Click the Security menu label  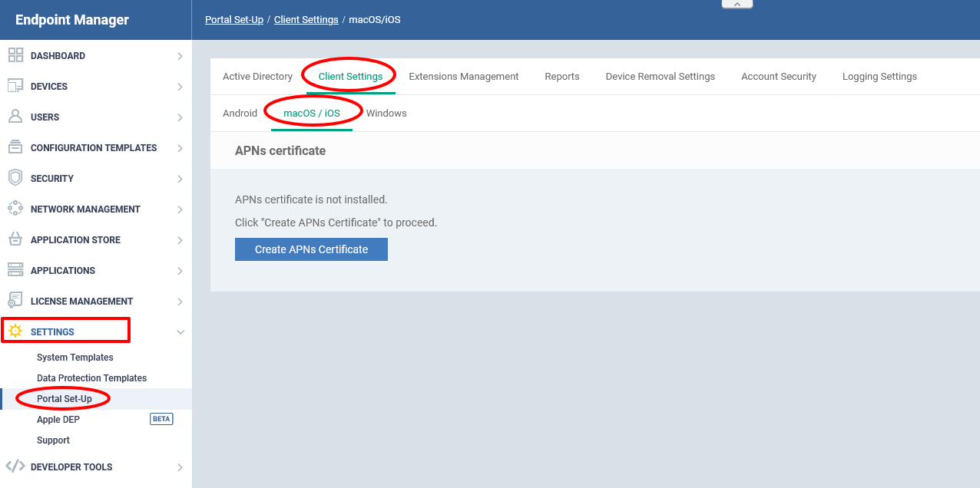tap(52, 179)
